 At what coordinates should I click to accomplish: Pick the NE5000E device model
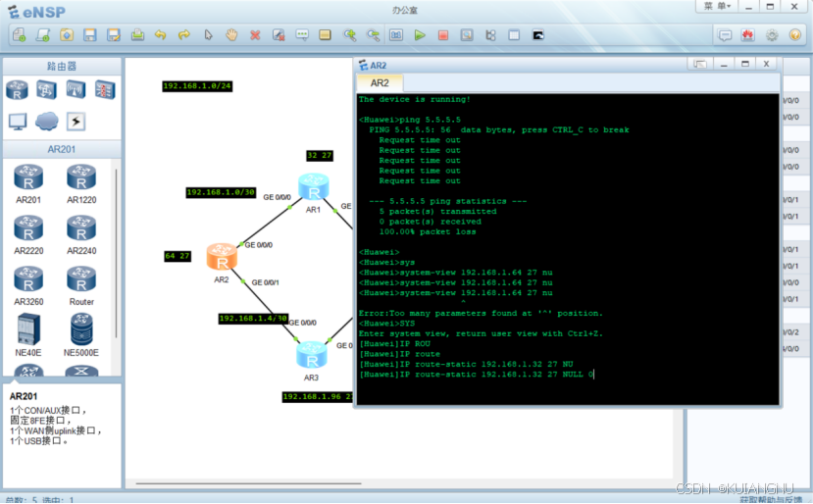pyautogui.click(x=81, y=335)
